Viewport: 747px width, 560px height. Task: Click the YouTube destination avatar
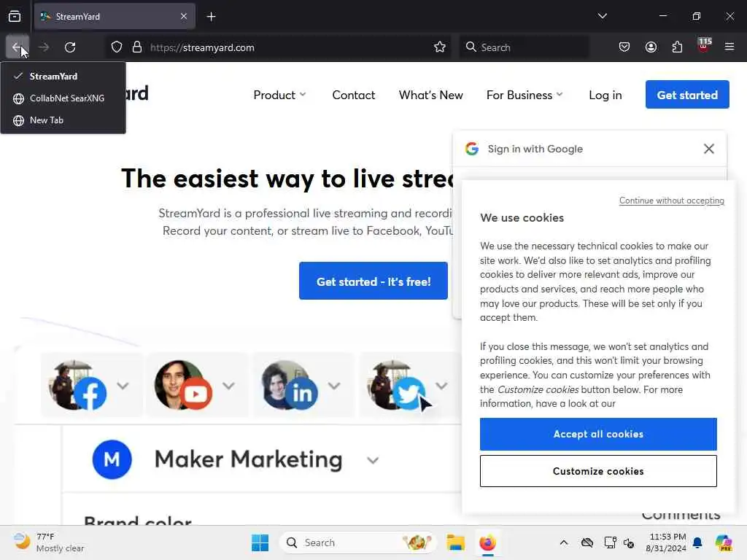[183, 385]
